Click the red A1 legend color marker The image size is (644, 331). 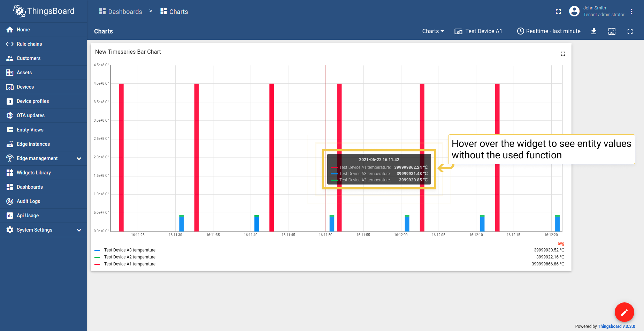(97, 264)
